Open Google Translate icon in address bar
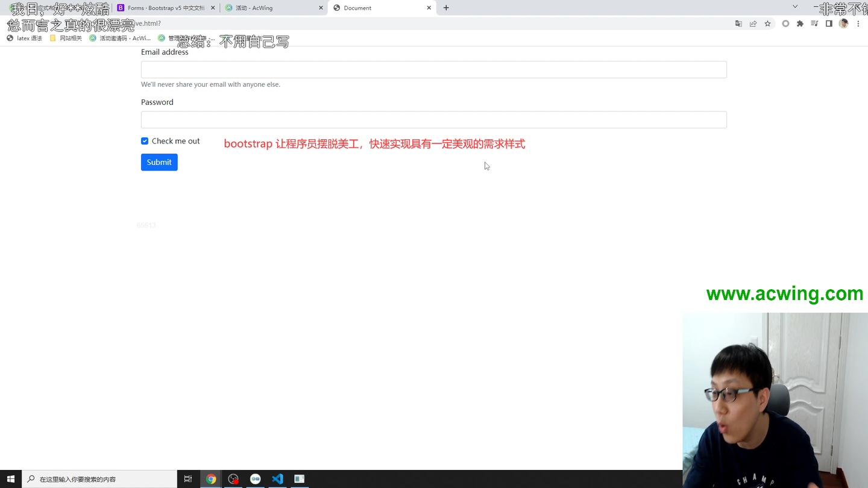 tap(738, 22)
